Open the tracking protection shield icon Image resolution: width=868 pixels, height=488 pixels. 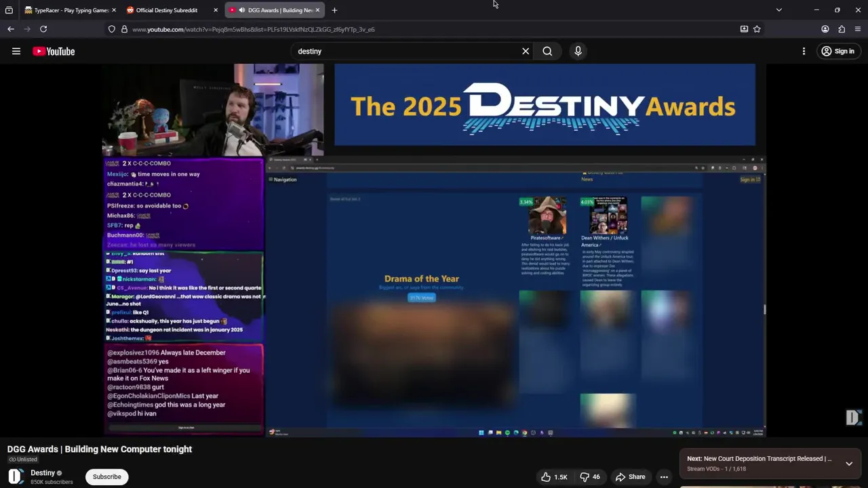click(112, 29)
